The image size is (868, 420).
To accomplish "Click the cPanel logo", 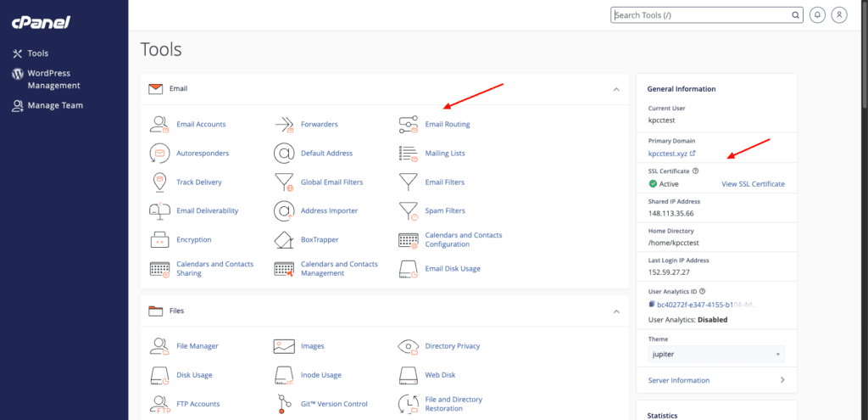I will coord(41,22).
